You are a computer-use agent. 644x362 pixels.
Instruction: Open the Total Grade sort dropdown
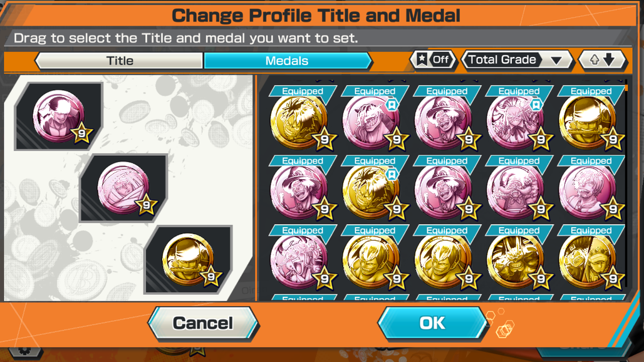point(517,60)
